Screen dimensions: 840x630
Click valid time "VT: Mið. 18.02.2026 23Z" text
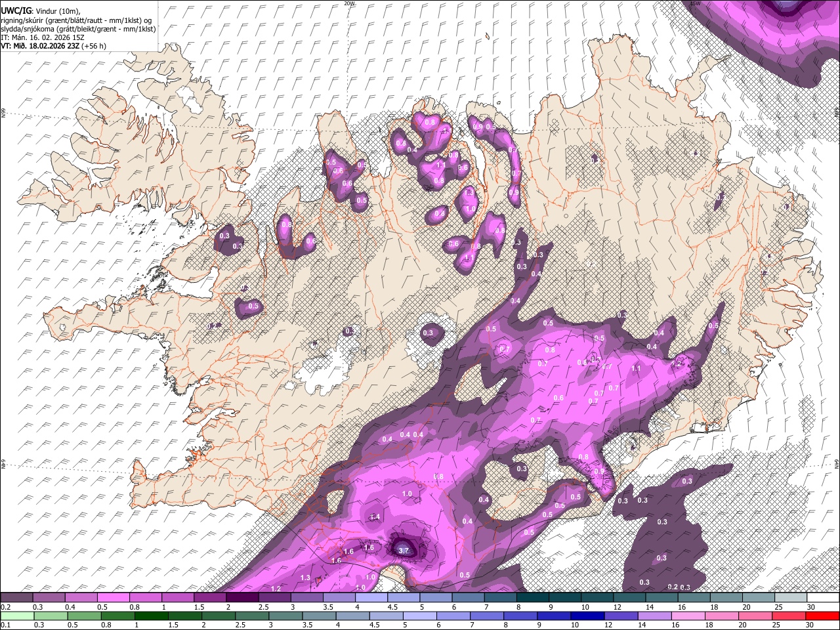click(40, 46)
